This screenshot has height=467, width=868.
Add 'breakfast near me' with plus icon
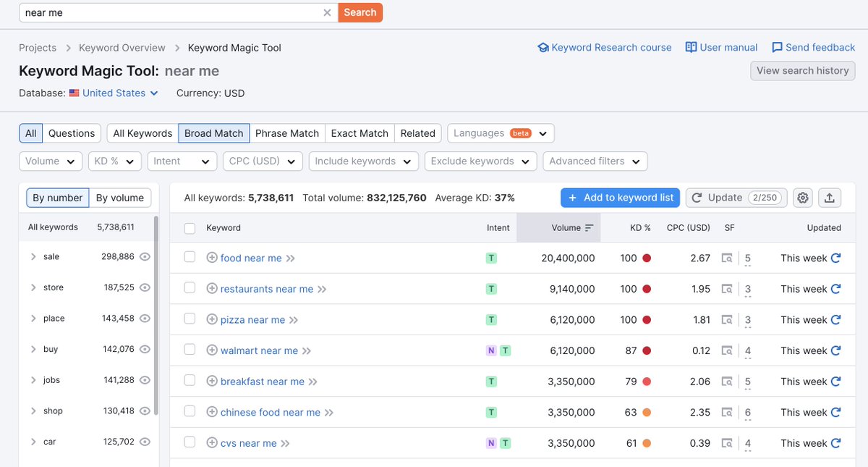[212, 382]
